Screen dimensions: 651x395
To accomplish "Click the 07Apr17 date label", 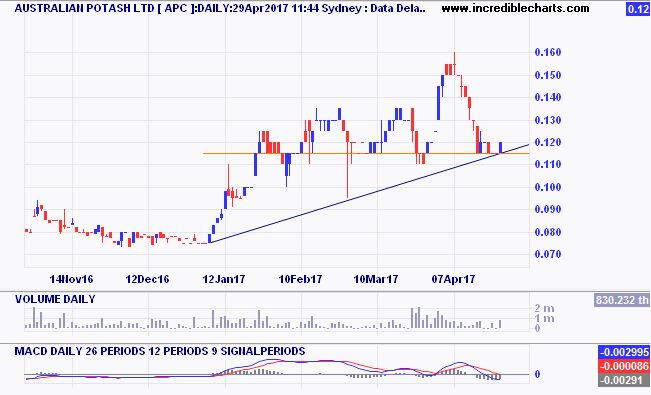I will click(453, 279).
